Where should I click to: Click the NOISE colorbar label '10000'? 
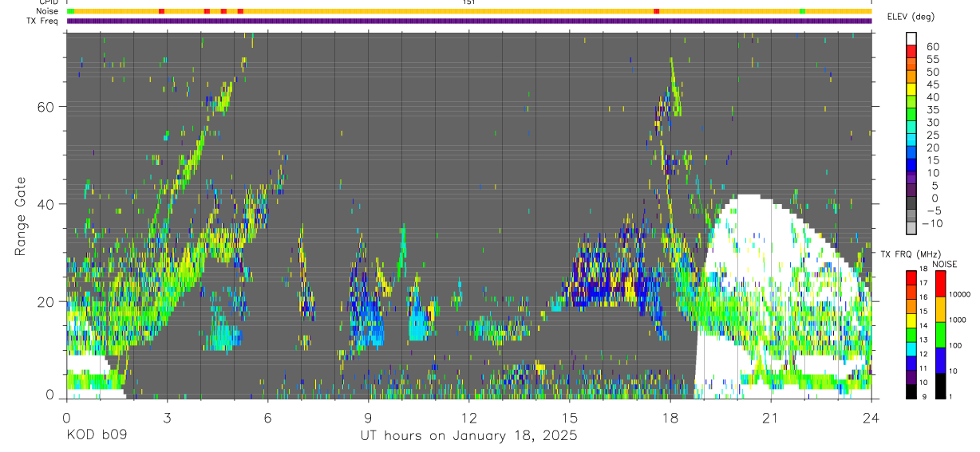point(959,294)
